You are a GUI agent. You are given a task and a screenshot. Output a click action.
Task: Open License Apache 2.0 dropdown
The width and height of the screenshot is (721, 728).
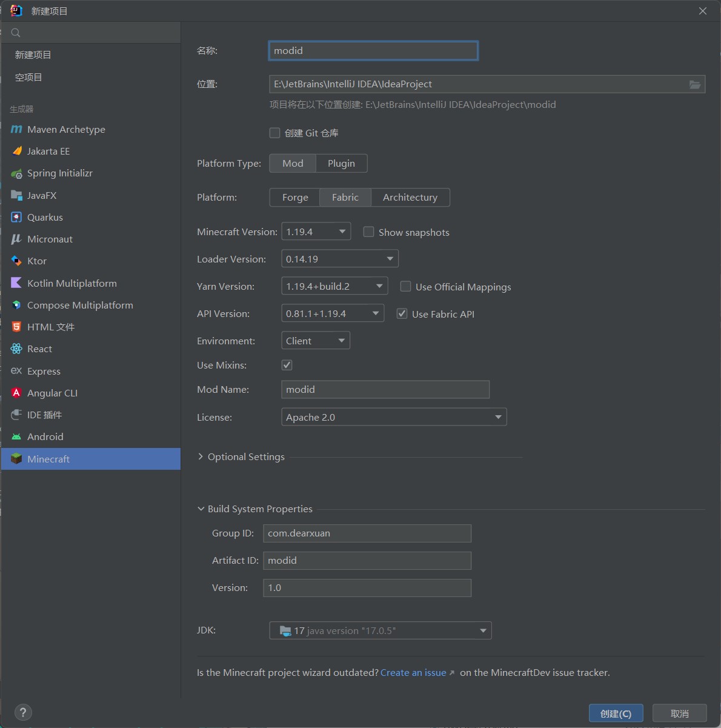(x=394, y=417)
